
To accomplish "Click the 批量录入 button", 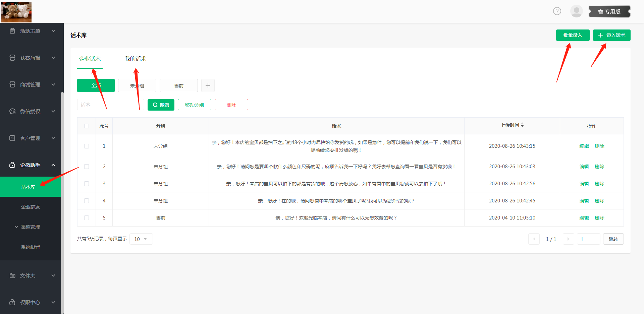I will [573, 35].
